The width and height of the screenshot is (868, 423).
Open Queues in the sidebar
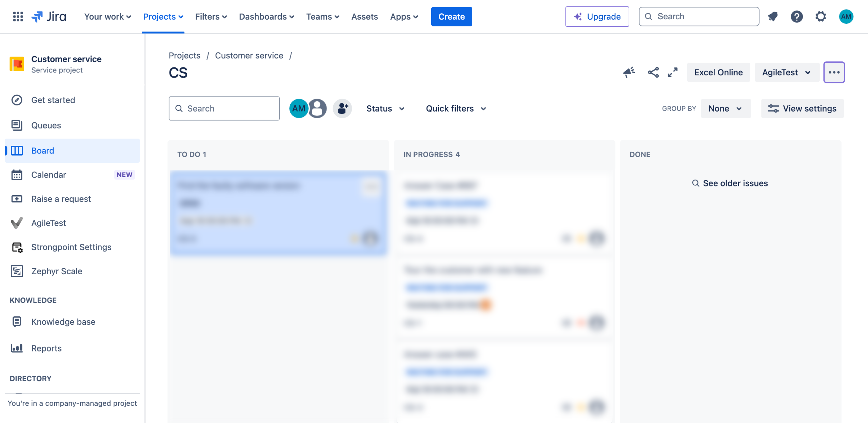[x=46, y=125]
